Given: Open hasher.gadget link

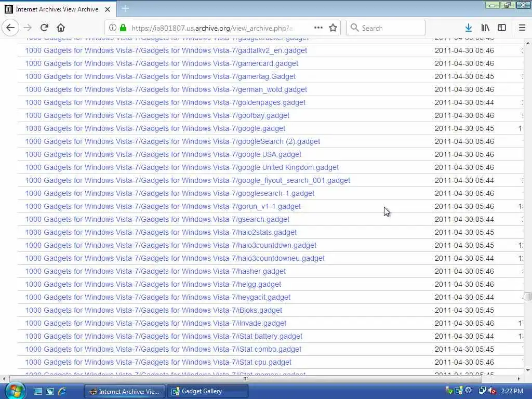Looking at the screenshot, I should (155, 271).
